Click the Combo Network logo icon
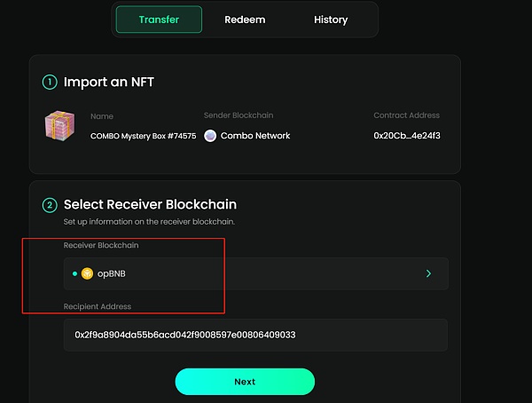Screen dimensions: 532x403 click(x=210, y=136)
